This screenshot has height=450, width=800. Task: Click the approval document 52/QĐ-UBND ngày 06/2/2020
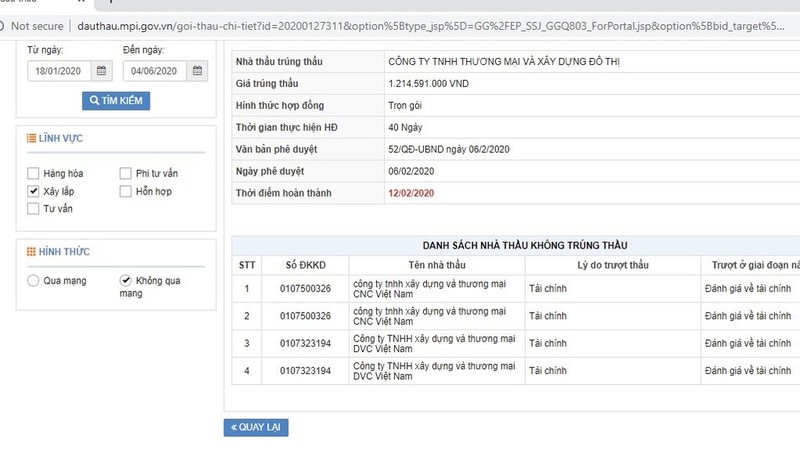click(449, 149)
